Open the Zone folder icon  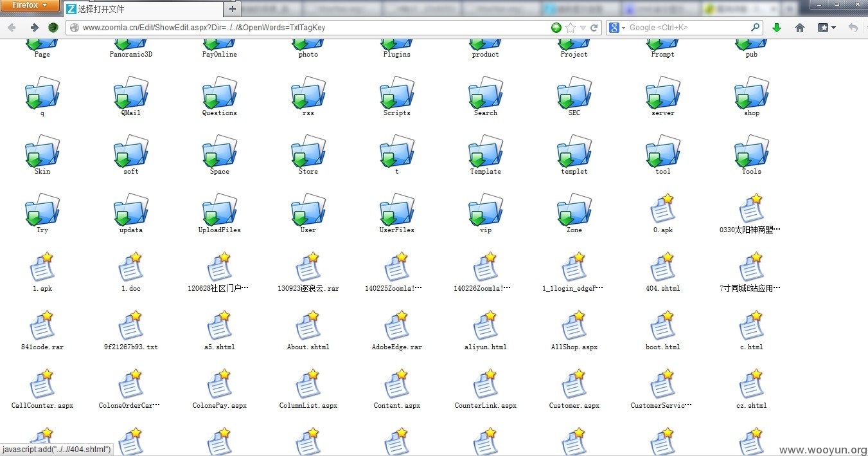tap(574, 210)
